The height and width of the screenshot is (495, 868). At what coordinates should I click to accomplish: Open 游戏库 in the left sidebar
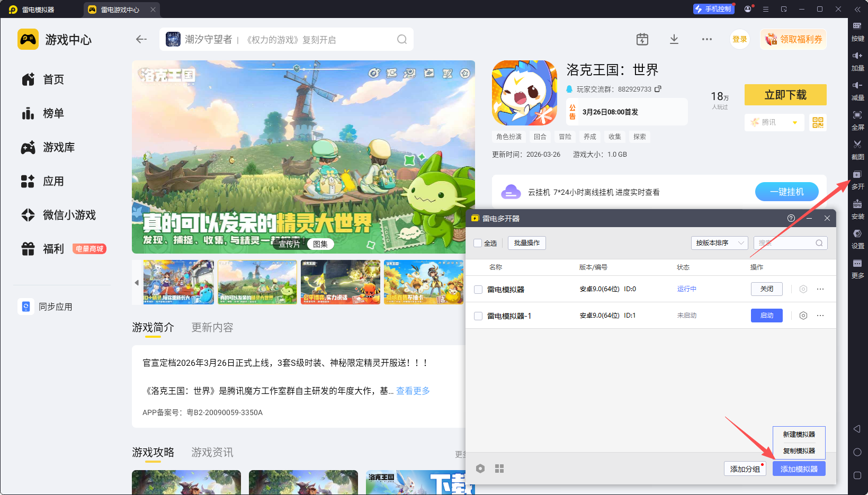pos(58,147)
